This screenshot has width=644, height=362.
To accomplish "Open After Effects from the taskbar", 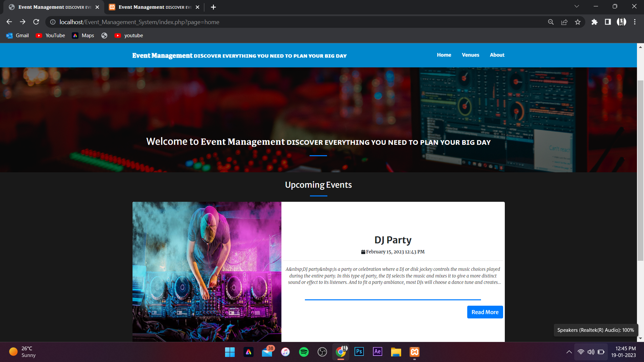I will tap(378, 352).
